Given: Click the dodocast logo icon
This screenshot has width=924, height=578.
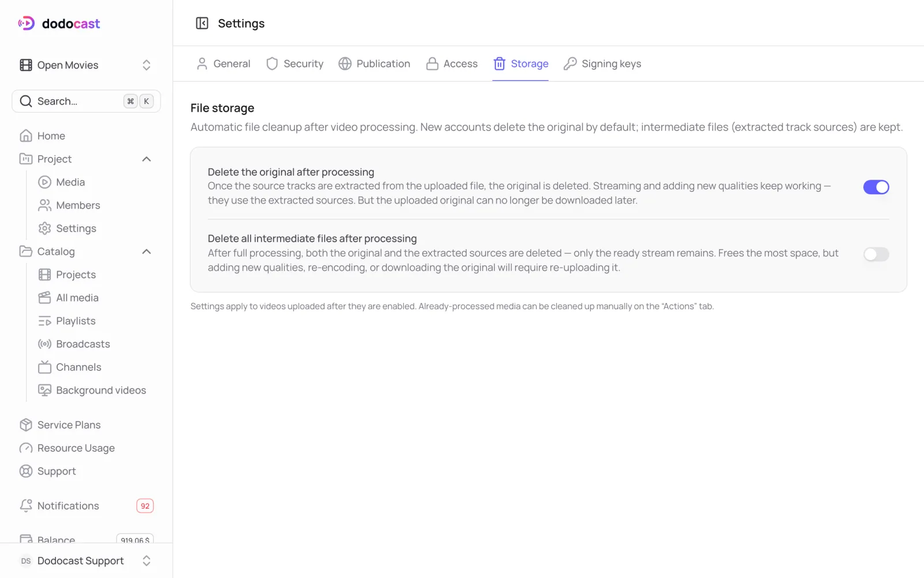Looking at the screenshot, I should [26, 23].
